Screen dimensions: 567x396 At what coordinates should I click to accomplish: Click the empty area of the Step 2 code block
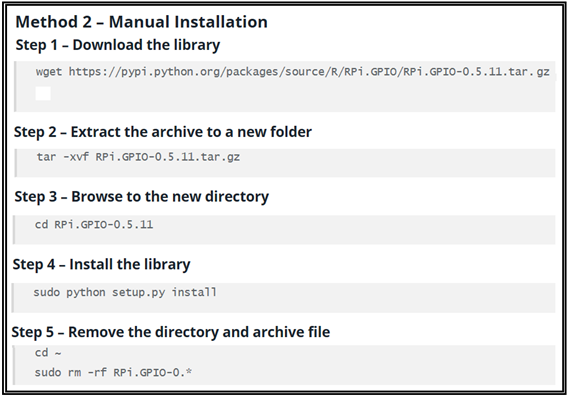(x=398, y=163)
